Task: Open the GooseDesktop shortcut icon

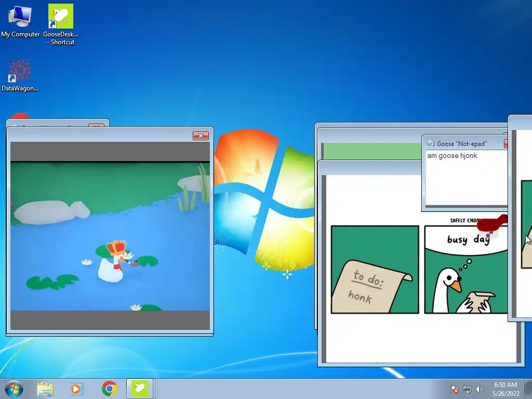Action: tap(61, 24)
